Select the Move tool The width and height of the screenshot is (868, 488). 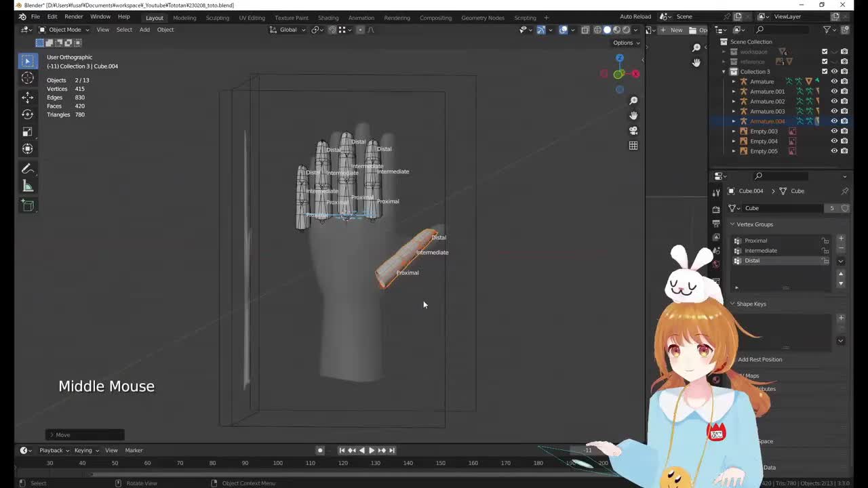[28, 98]
